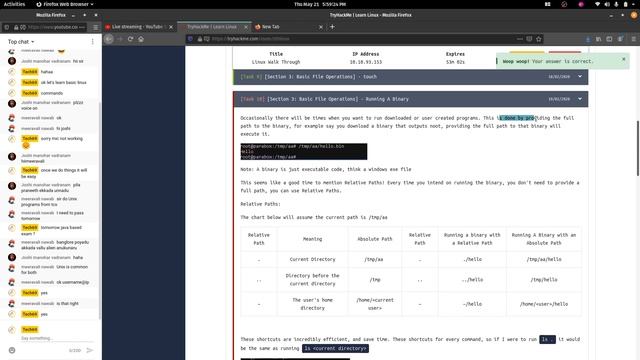Click the '/home/<user>/hello' table cell
This screenshot has width=640, height=360.
(x=544, y=304)
